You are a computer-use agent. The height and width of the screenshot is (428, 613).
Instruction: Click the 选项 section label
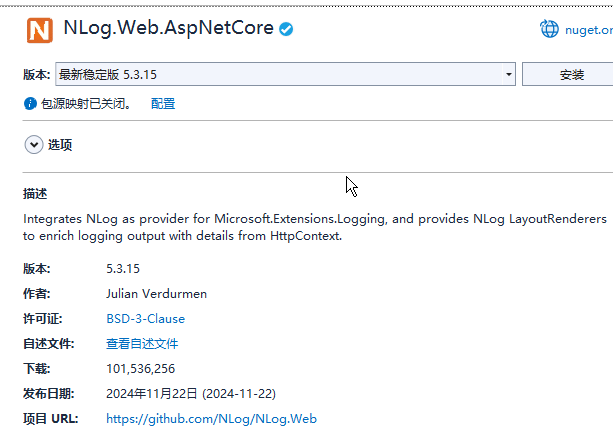(60, 145)
